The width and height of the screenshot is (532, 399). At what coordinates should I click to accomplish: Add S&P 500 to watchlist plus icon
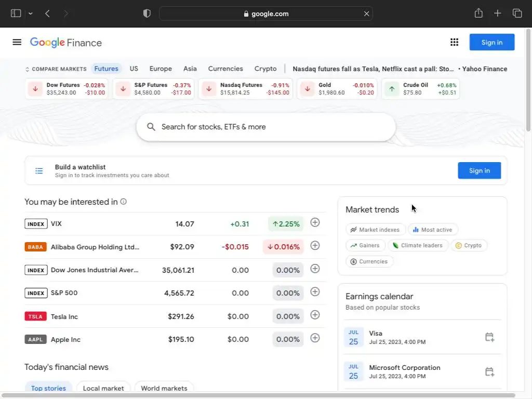click(x=315, y=292)
